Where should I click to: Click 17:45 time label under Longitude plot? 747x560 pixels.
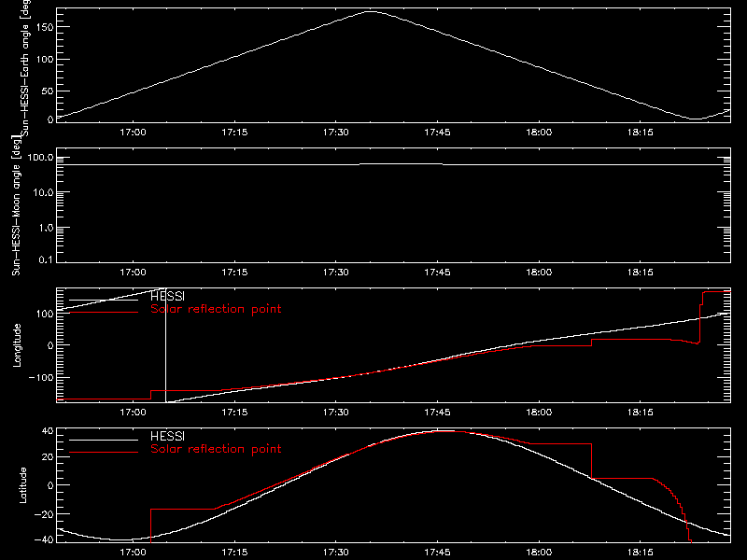click(x=437, y=413)
